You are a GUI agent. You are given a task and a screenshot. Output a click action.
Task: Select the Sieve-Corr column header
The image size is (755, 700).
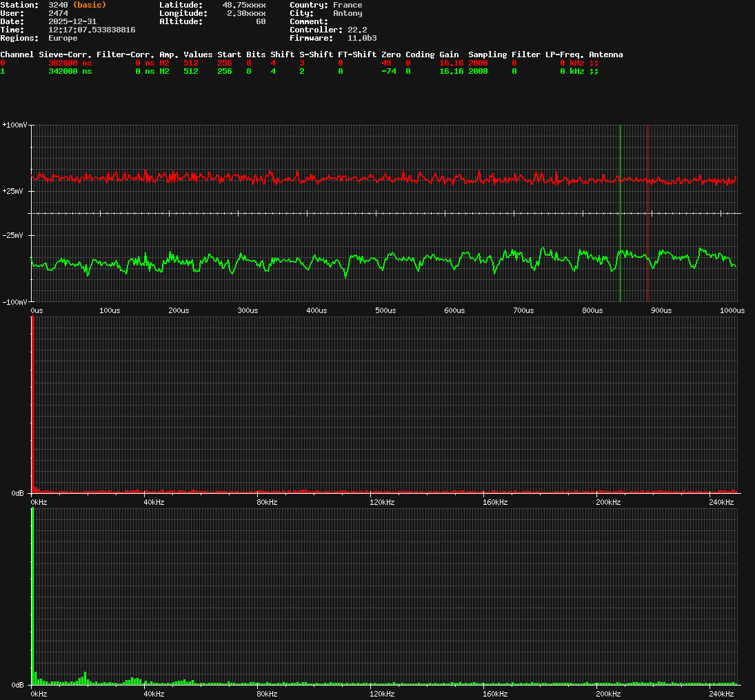pyautogui.click(x=66, y=54)
